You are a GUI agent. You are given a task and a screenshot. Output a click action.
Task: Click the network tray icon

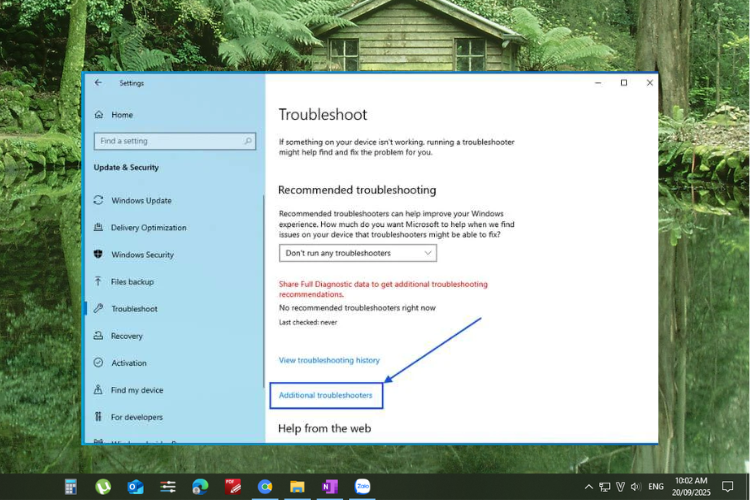tap(605, 487)
